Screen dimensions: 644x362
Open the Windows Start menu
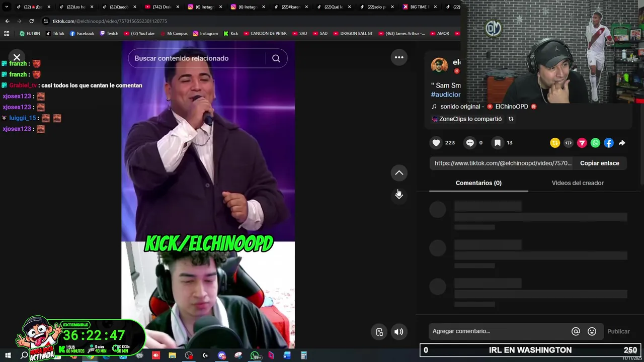coord(8,356)
